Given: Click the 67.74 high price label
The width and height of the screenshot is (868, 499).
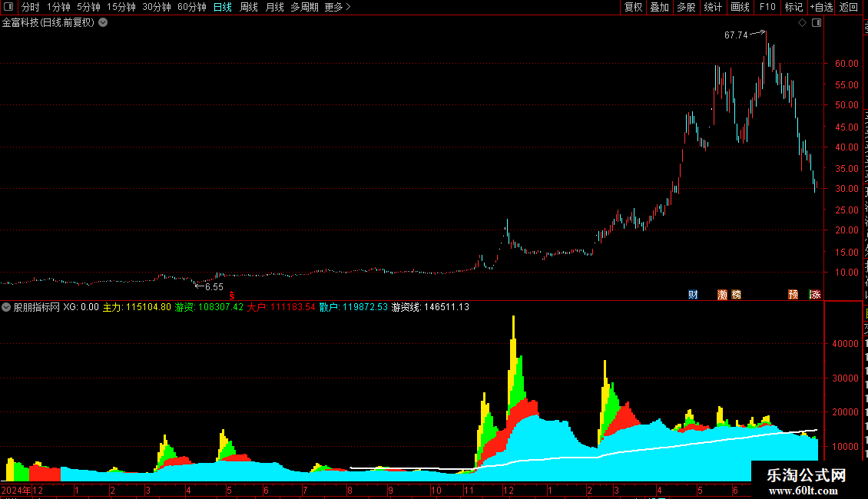Looking at the screenshot, I should tap(736, 35).
